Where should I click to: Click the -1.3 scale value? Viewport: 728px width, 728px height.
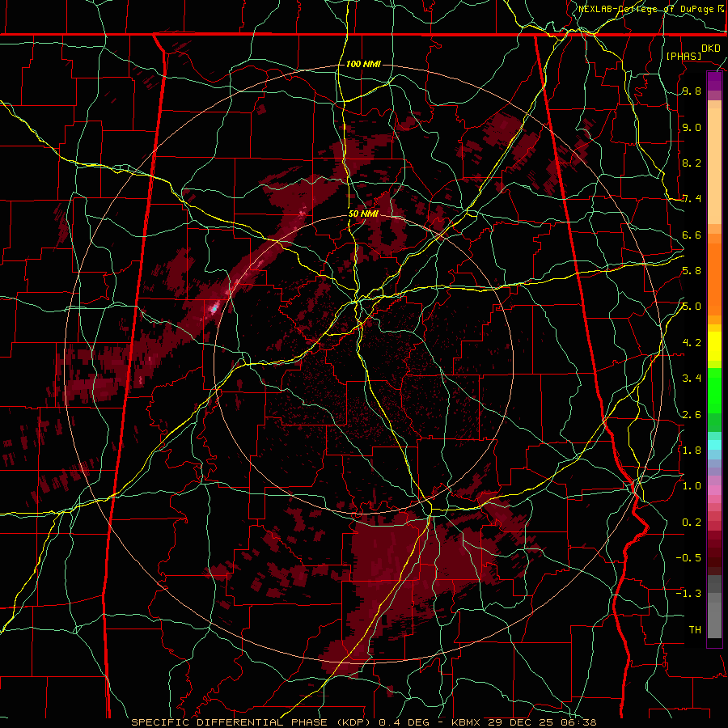[x=688, y=594]
